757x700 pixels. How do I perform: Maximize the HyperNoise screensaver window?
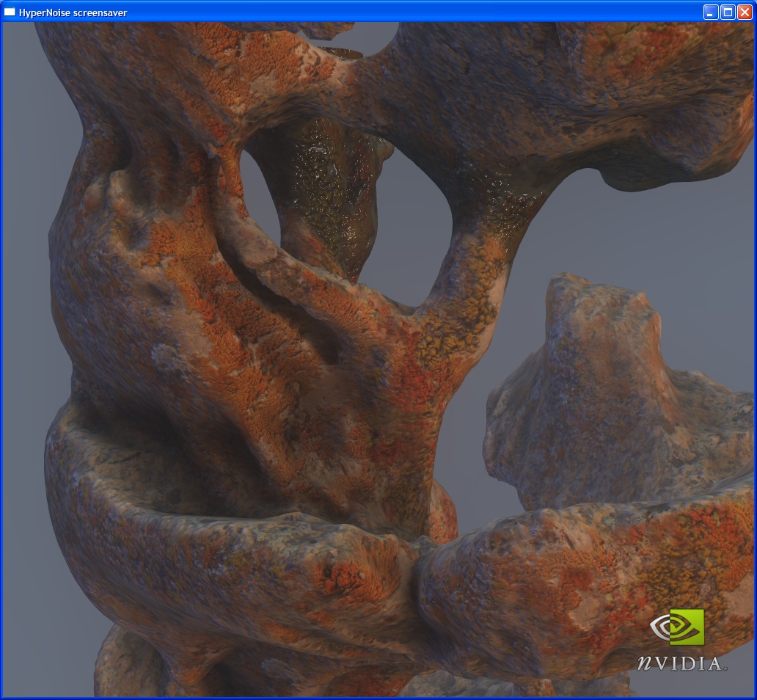(x=728, y=12)
